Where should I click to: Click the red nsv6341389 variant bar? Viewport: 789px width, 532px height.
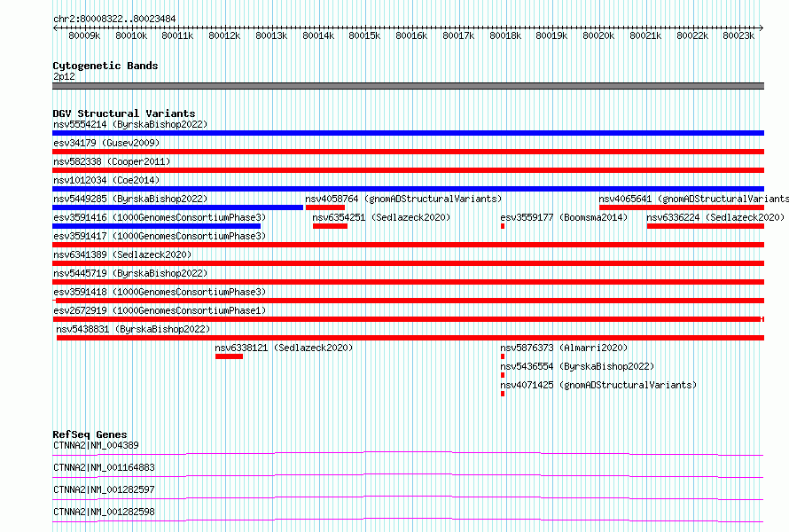point(408,263)
